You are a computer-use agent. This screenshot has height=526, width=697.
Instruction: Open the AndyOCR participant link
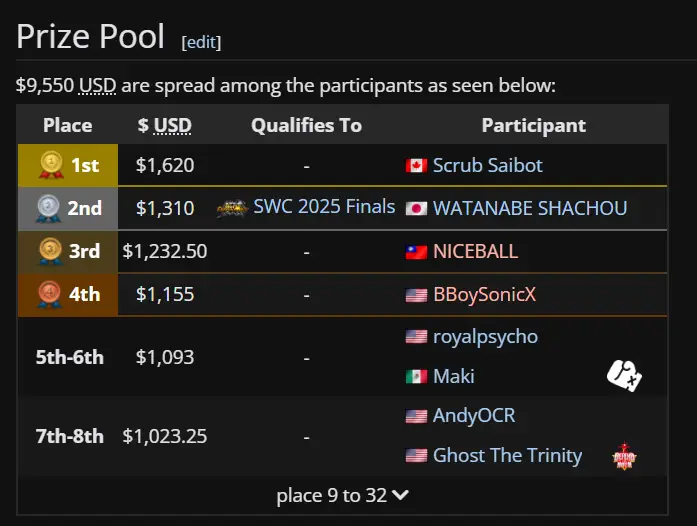[x=474, y=415]
